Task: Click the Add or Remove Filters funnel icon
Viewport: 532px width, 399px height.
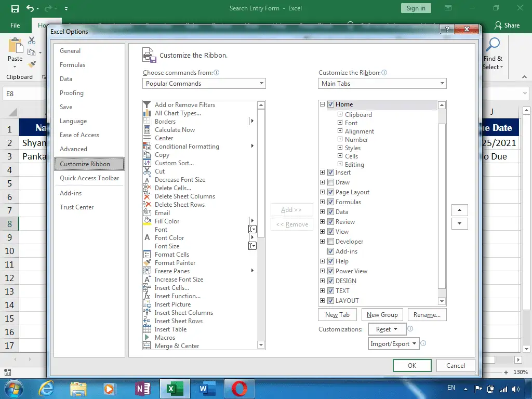Action: coord(147,104)
